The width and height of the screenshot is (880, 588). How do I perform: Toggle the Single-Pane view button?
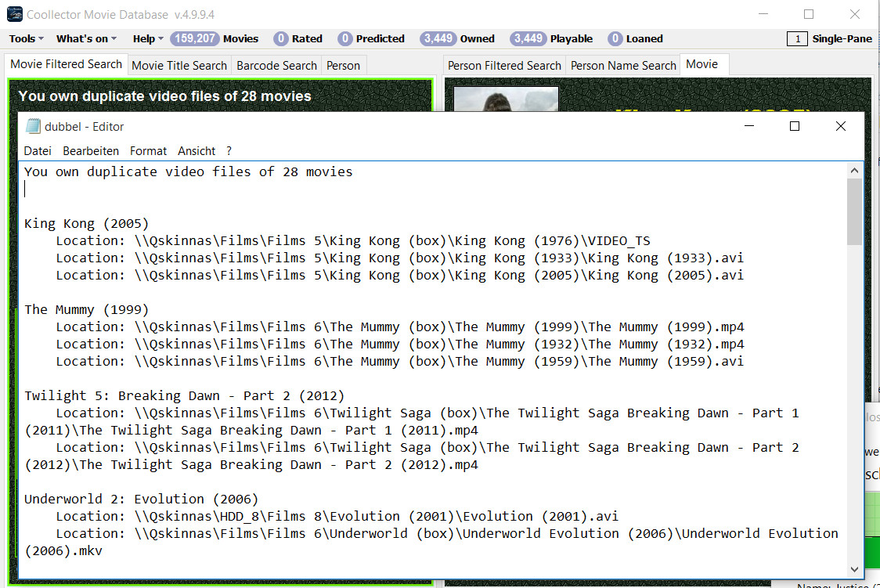829,38
